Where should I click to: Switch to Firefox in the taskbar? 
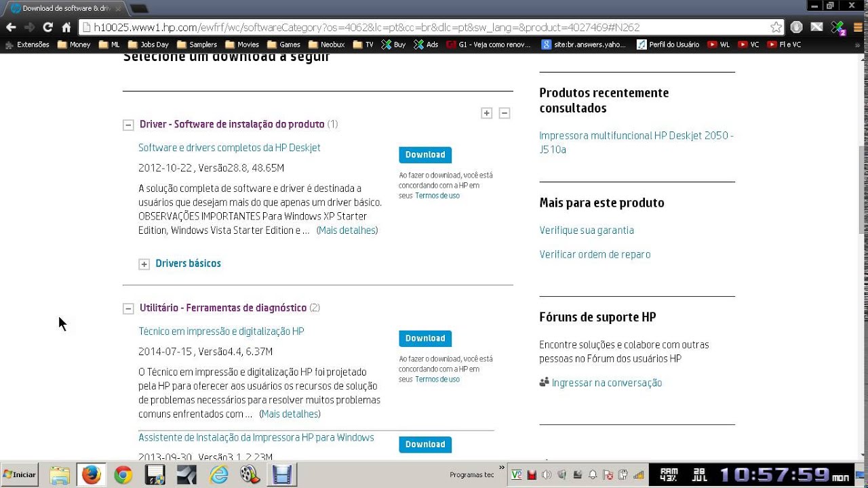(x=92, y=474)
